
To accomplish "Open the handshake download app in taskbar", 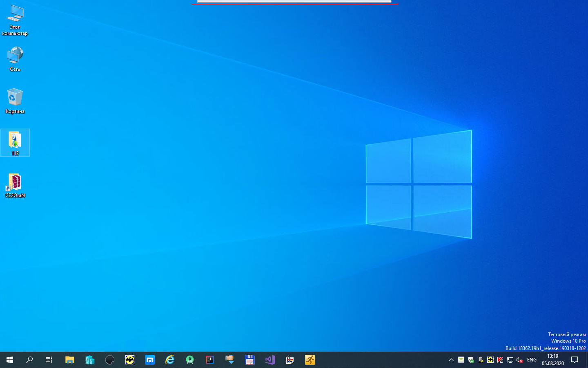I will [230, 360].
